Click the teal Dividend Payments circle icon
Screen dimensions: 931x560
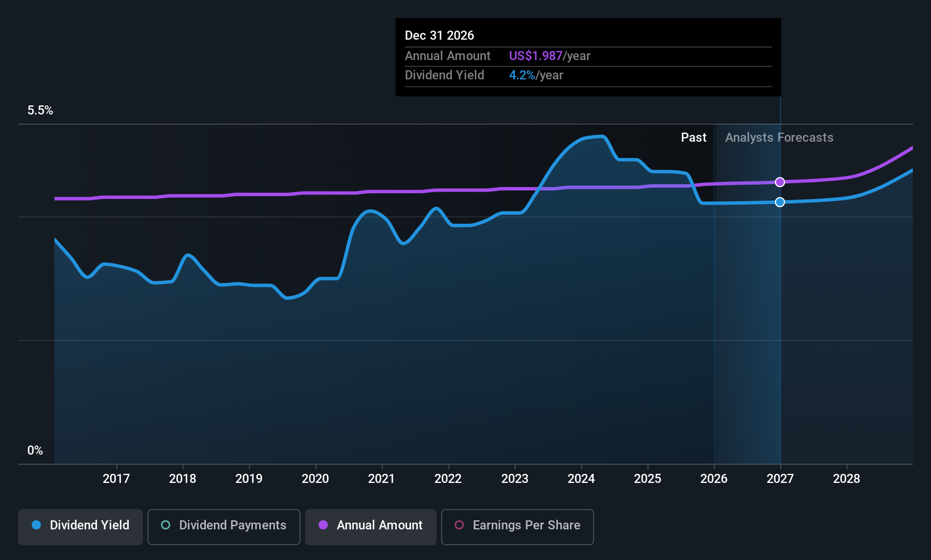tap(166, 525)
